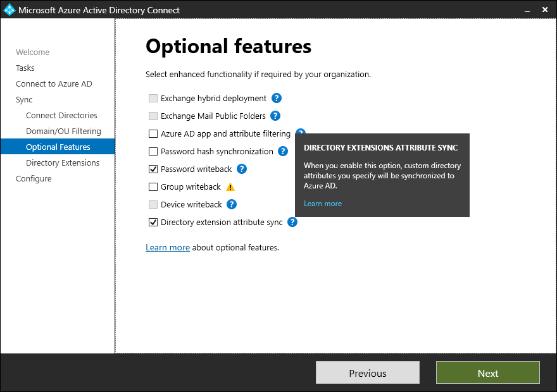Viewport: 557px width, 392px height.
Task: Uncheck the Password writeback checkbox
Action: [153, 169]
